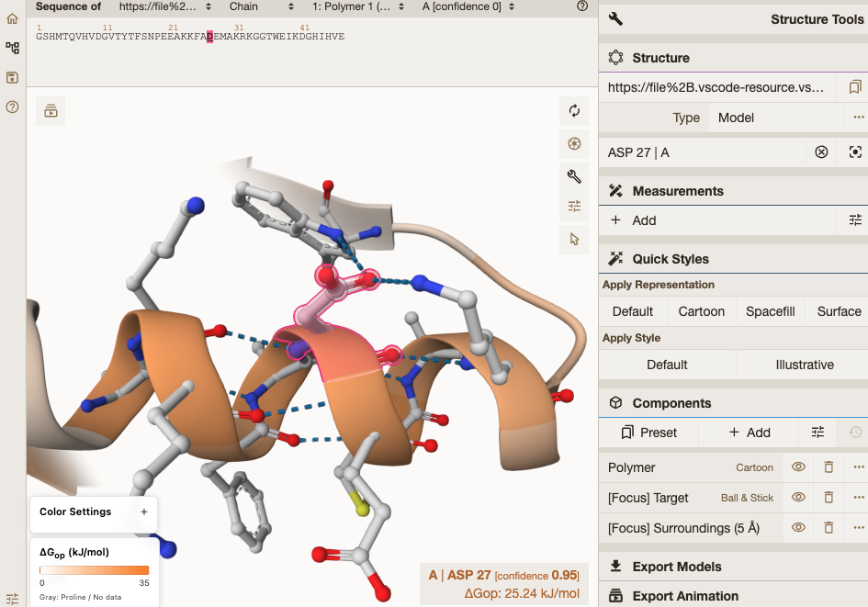Image resolution: width=868 pixels, height=607 pixels.
Task: Click the structure URL entry in panel
Action: click(x=716, y=87)
